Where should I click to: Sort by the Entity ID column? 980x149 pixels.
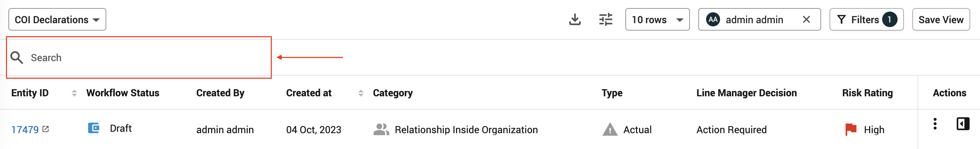(74, 93)
